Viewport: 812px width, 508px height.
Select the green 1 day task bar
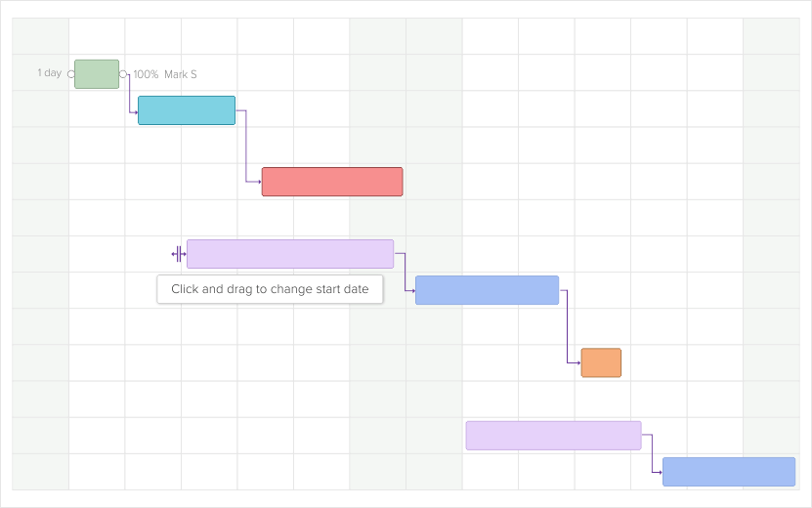97,74
